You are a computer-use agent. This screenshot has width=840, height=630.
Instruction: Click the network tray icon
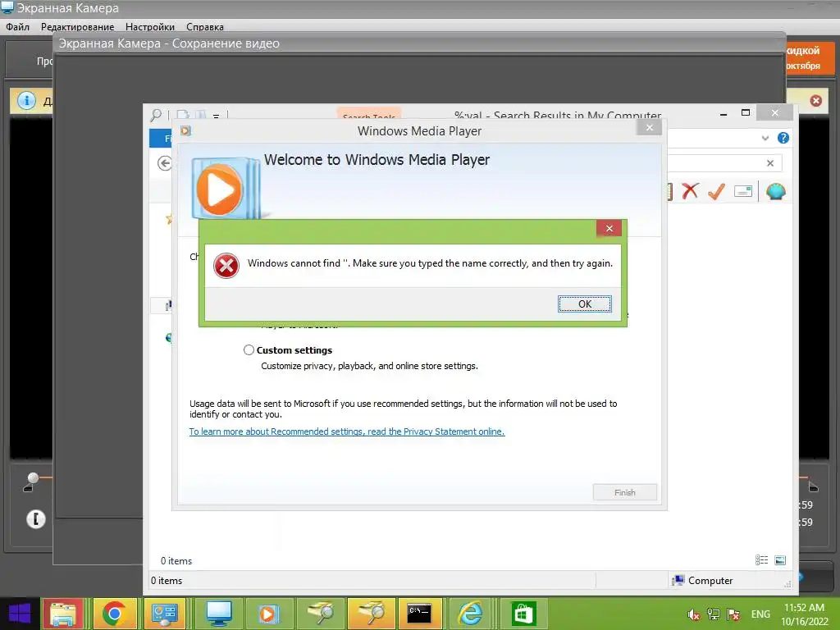coord(713,614)
